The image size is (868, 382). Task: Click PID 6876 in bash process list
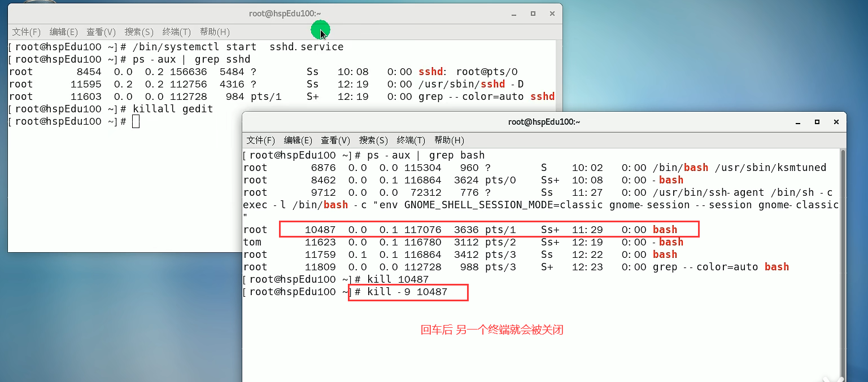click(324, 168)
